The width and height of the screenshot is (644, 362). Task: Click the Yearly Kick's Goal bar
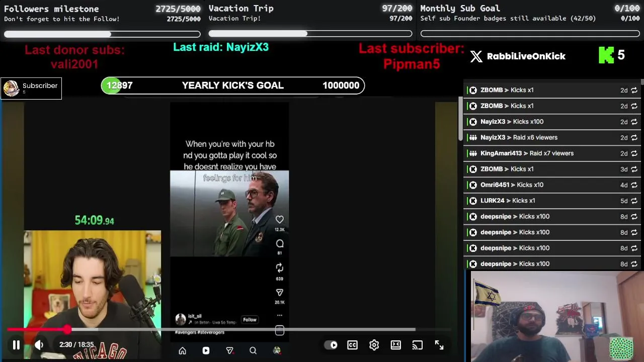point(233,85)
